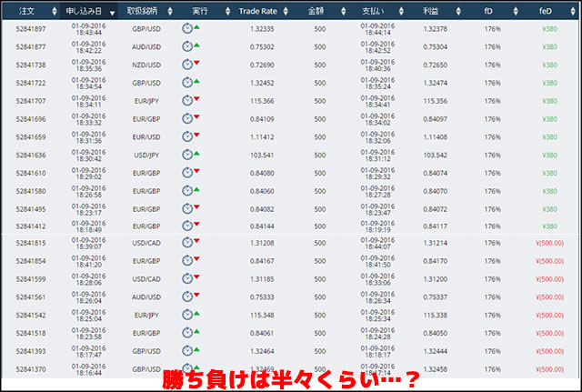Screen dimensions: 582x392
Task: Click clock icon in order 52841561 row
Action: 187,297
